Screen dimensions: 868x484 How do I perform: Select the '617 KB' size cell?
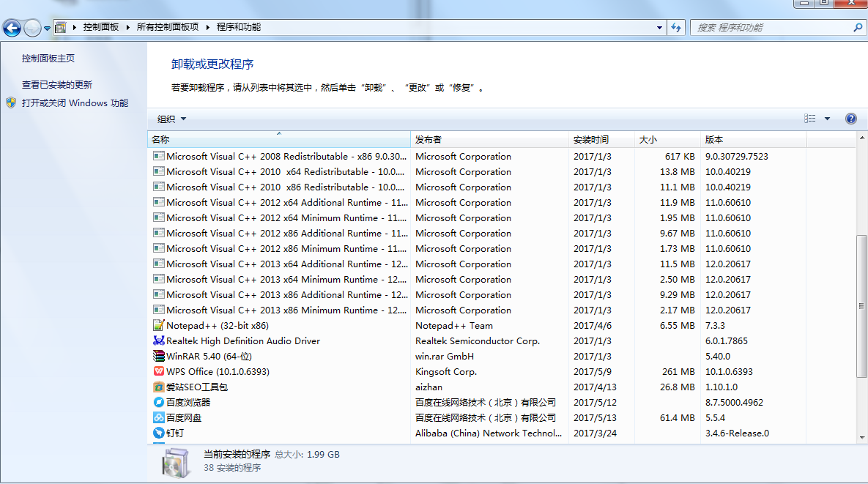pyautogui.click(x=680, y=157)
